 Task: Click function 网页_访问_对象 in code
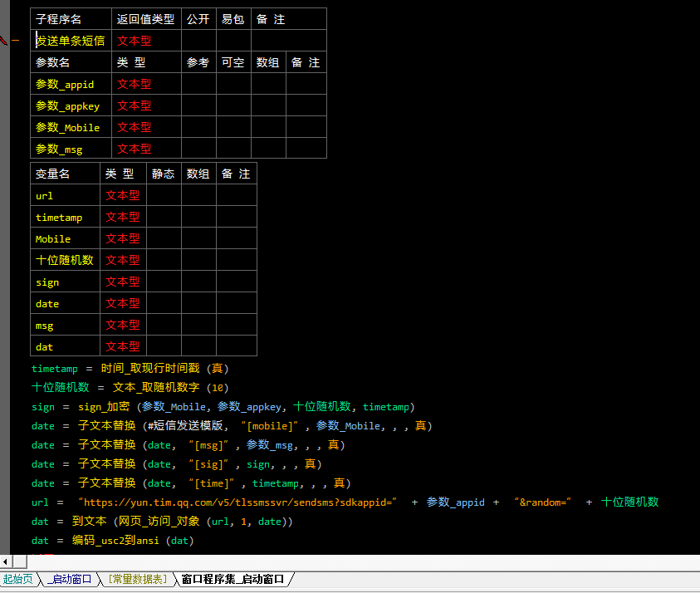159,522
